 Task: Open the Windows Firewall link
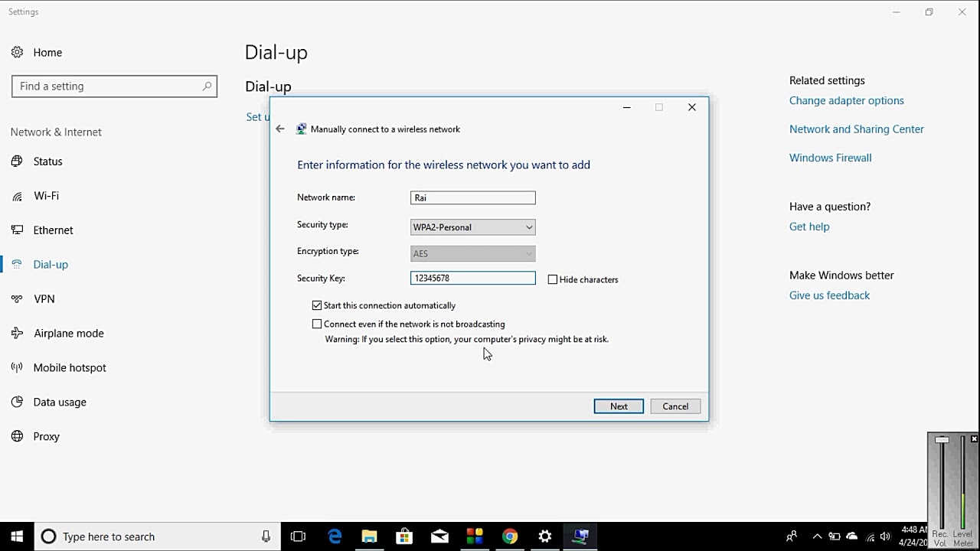(830, 158)
